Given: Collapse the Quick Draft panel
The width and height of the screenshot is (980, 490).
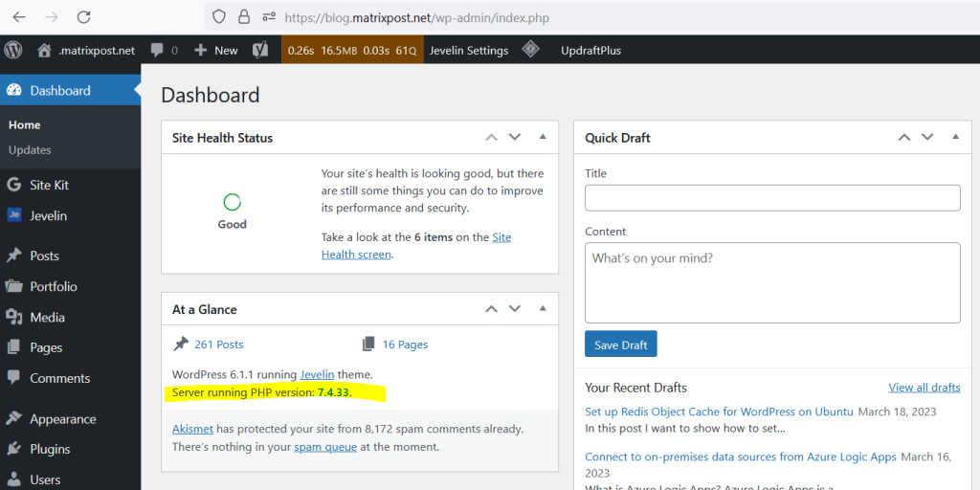Looking at the screenshot, I should (x=956, y=137).
